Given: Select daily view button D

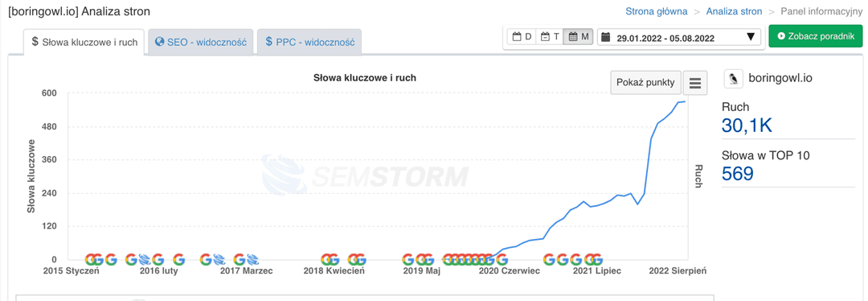Looking at the screenshot, I should point(522,37).
